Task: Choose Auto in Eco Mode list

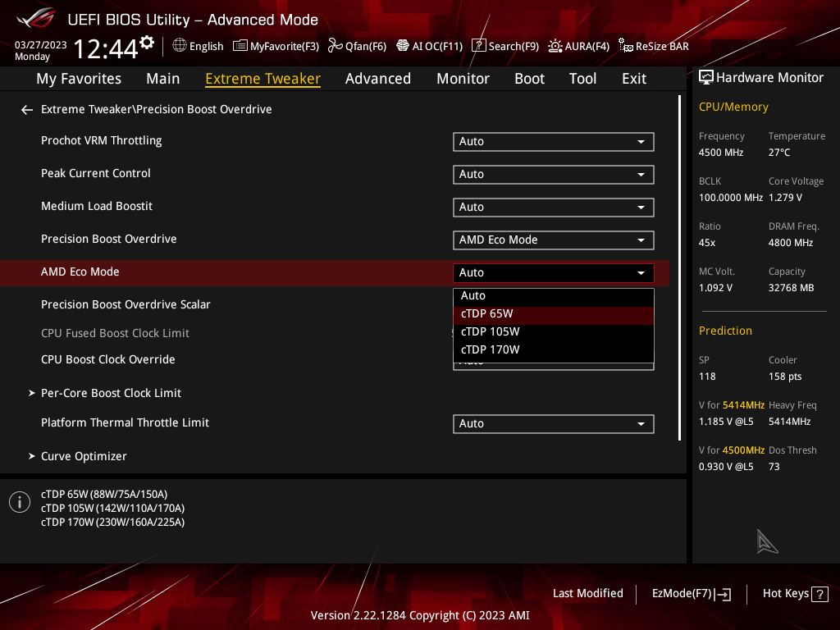Action: coord(554,296)
